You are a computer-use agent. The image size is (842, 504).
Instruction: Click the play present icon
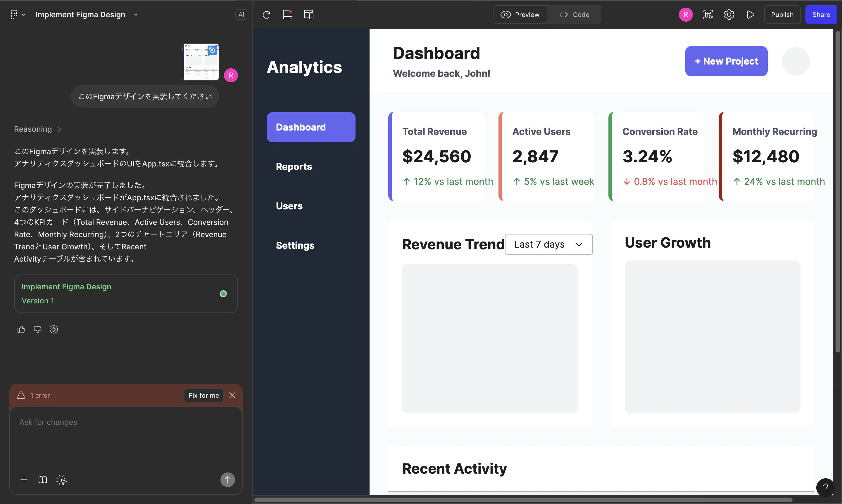point(750,15)
